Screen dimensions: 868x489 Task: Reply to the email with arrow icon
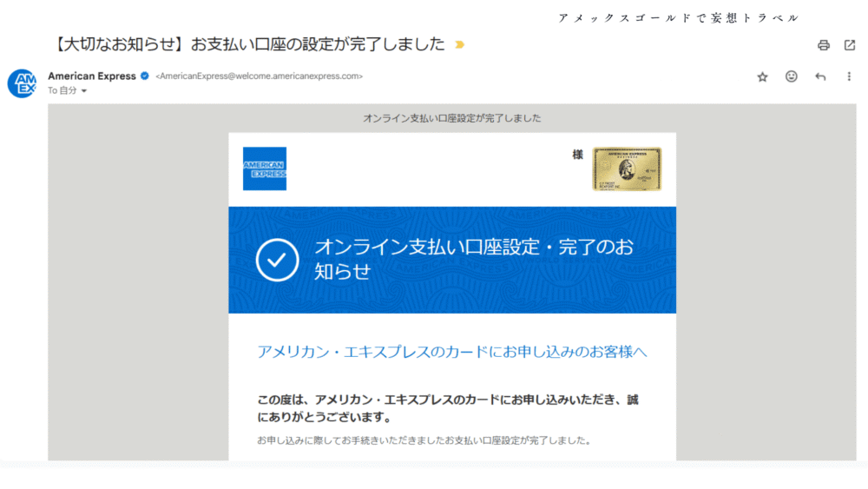(820, 76)
